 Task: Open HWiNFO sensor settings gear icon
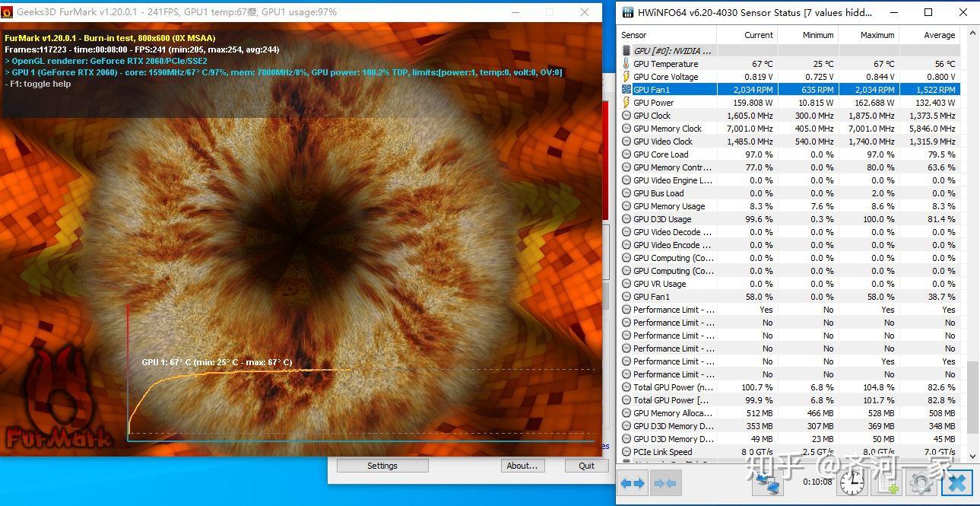coord(922,483)
